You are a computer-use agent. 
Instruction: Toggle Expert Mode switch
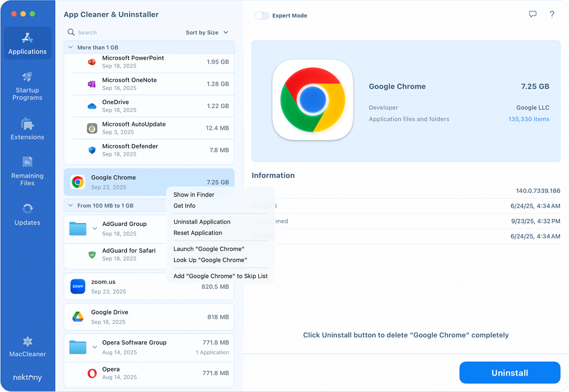[262, 15]
